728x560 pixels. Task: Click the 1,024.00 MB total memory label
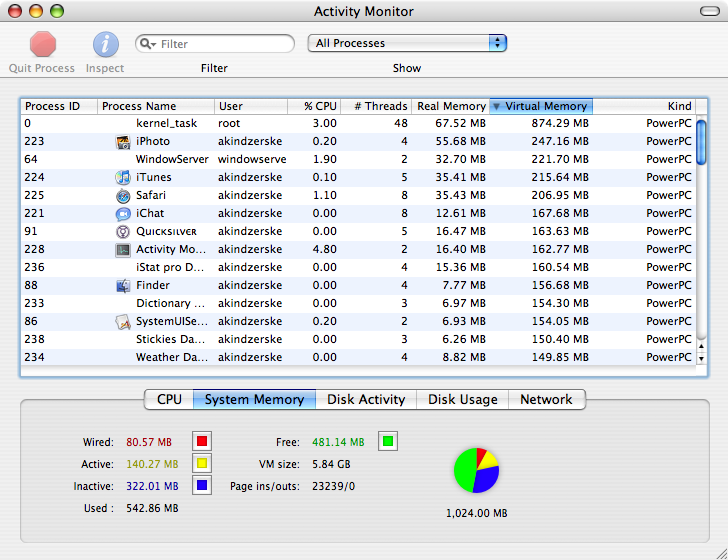[x=477, y=513]
